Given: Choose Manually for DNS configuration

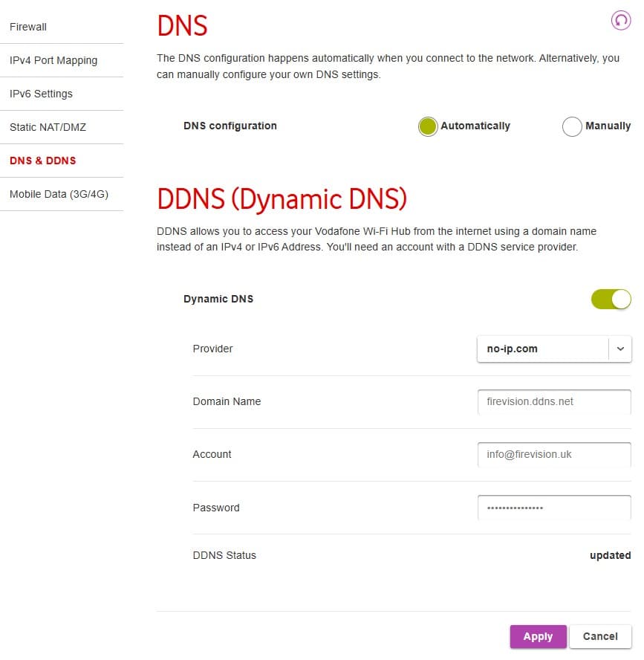Looking at the screenshot, I should (x=572, y=126).
